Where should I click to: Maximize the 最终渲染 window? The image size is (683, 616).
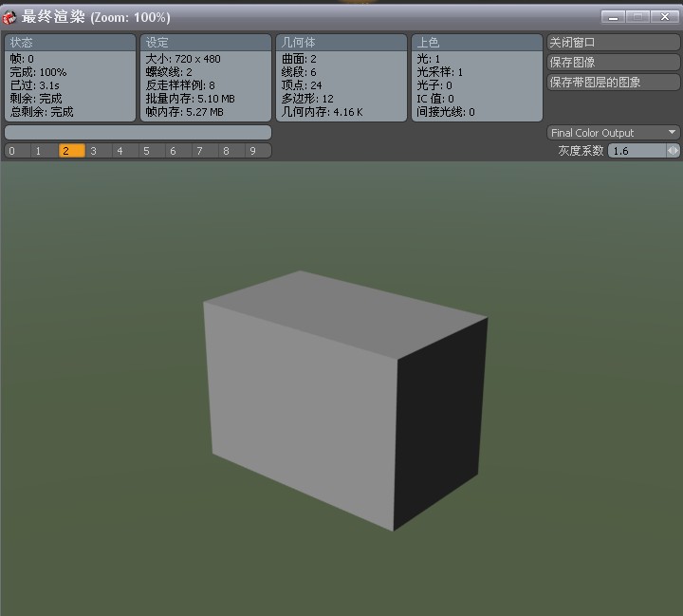tap(637, 17)
